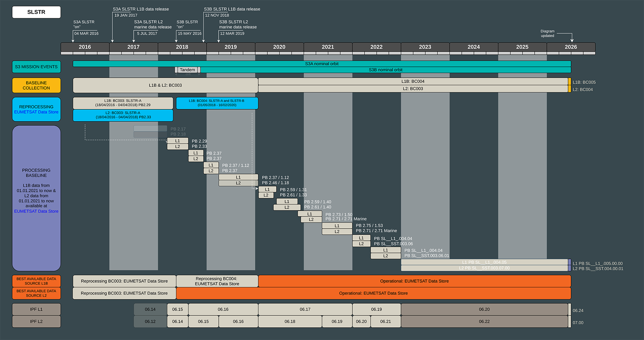644x340 pixels.
Task: Click the S3A nominal orbit bar
Action: coord(322,64)
